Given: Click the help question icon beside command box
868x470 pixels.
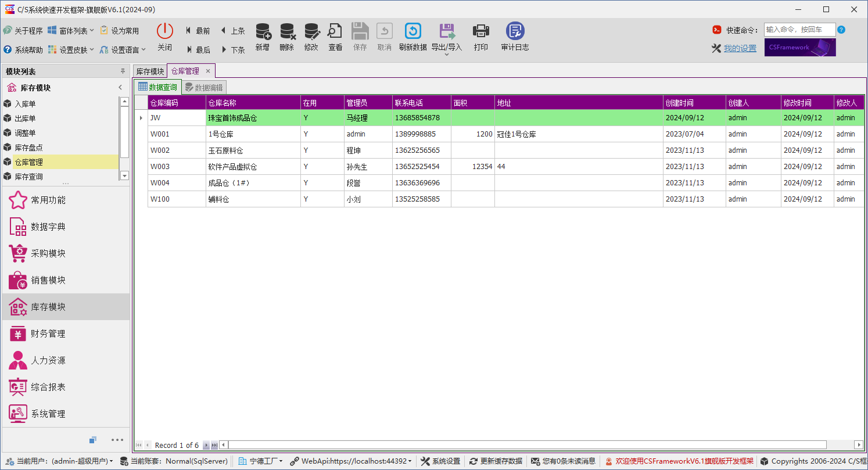Looking at the screenshot, I should (841, 30).
